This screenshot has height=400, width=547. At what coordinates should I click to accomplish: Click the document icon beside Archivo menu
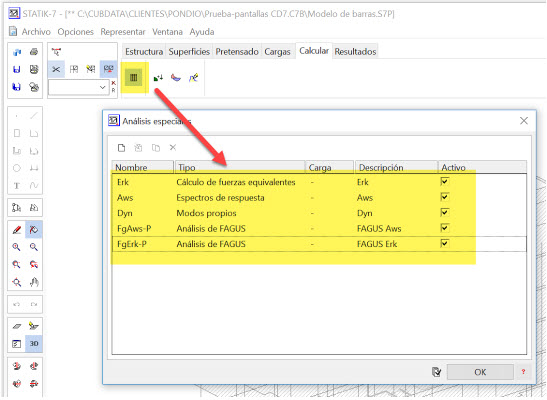pyautogui.click(x=13, y=31)
